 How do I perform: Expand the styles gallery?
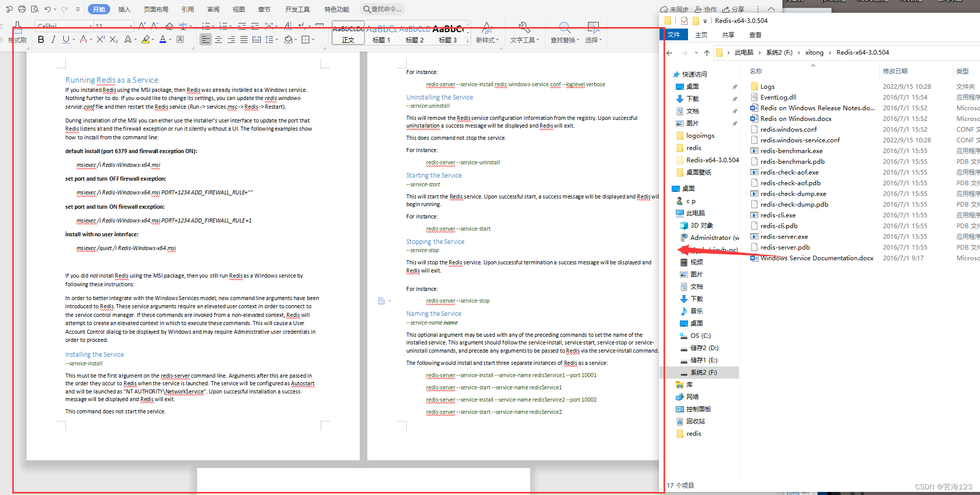tap(468, 41)
